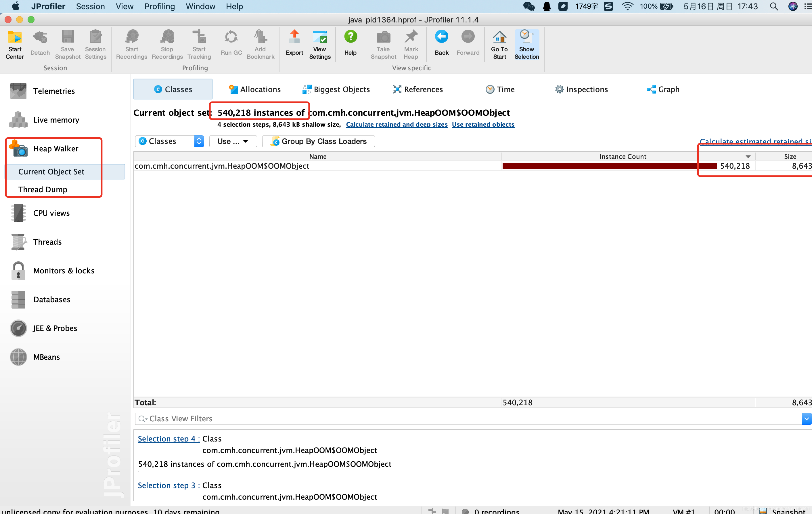Image resolution: width=812 pixels, height=514 pixels.
Task: Open the Go To Start icon
Action: (x=499, y=44)
